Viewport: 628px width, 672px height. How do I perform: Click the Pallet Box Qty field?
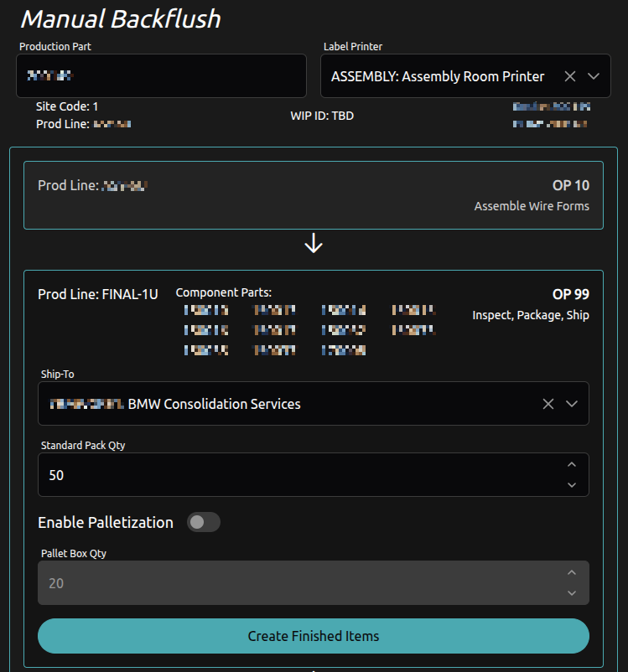(x=314, y=583)
